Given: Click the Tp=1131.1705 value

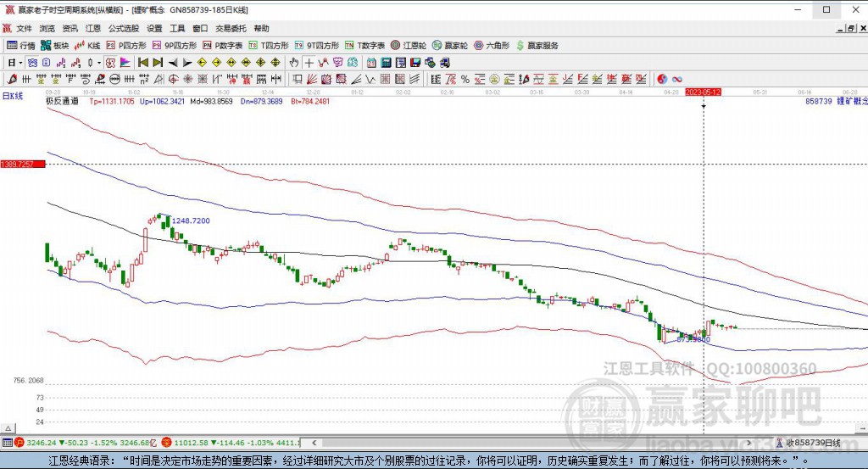Looking at the screenshot, I should point(112,101).
